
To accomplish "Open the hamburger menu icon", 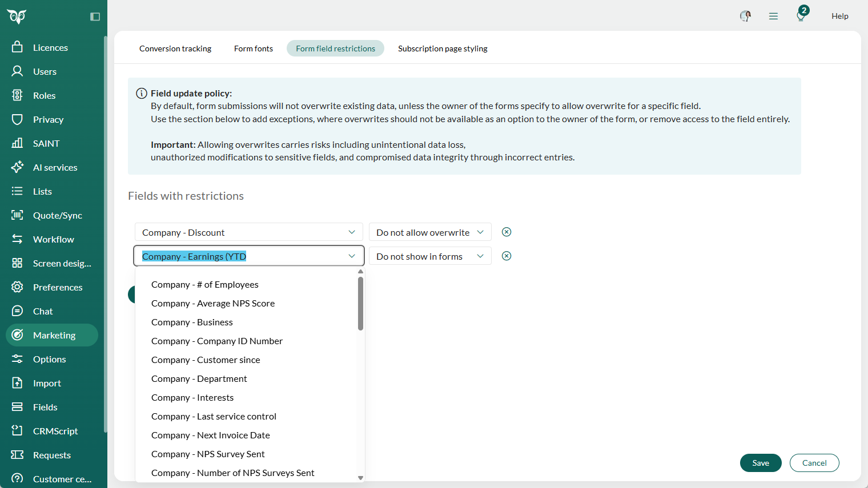I will 773,16.
